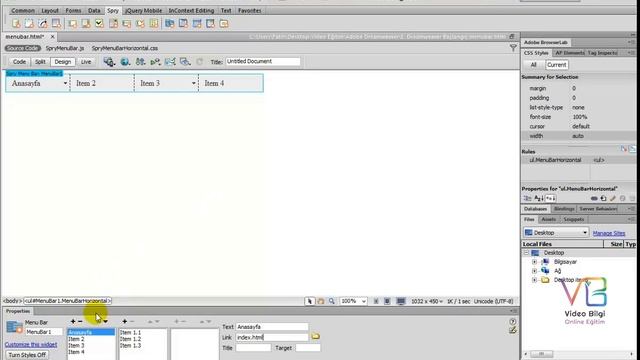Image resolution: width=640 pixels, height=360 pixels.
Task: Expand the Ağ tree node
Action: (x=534, y=271)
